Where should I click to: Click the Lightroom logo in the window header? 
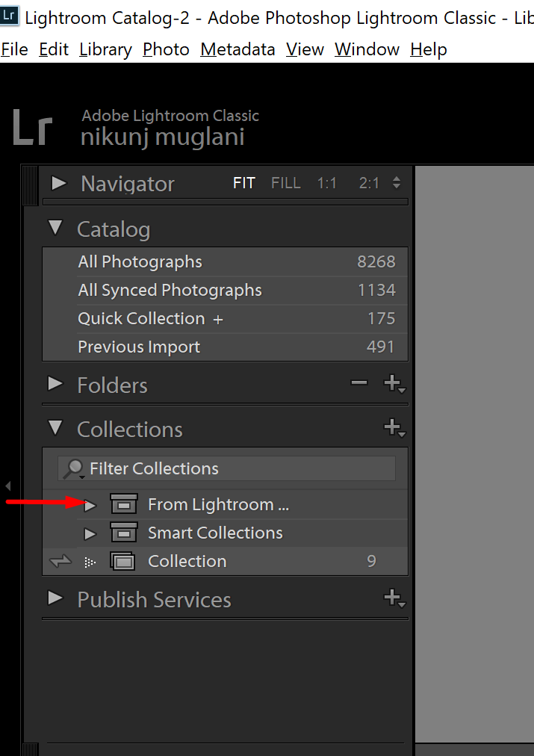(10, 14)
